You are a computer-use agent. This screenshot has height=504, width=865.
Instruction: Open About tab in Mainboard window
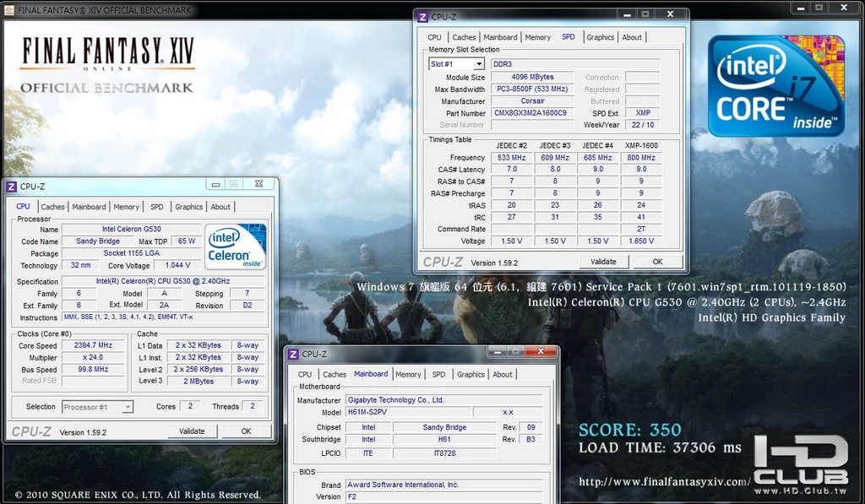click(502, 375)
